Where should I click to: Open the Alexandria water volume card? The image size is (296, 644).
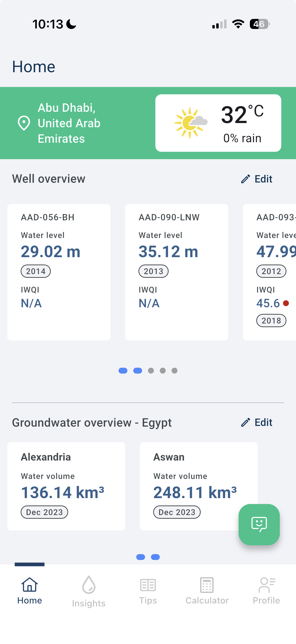tap(66, 486)
